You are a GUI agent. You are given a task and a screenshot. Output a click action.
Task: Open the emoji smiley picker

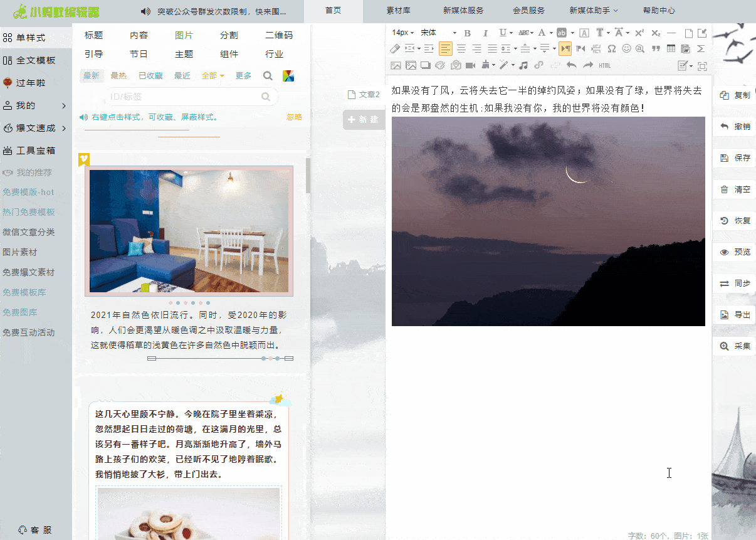pyautogui.click(x=626, y=49)
